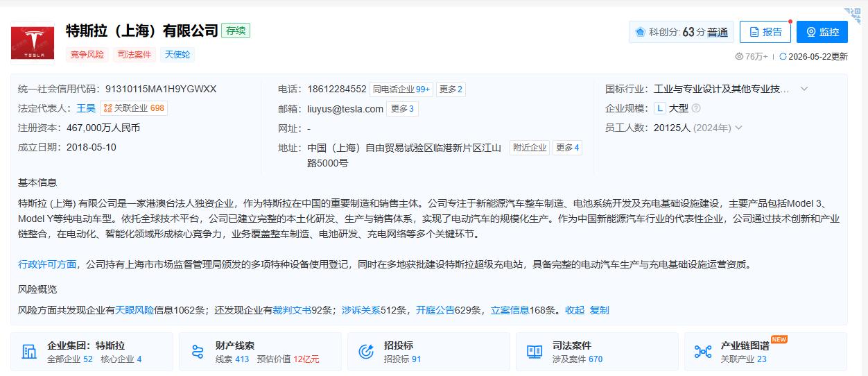Click the industry value 工业与专业设计及其他专业技…
Viewport: 868px width, 376px height.
(x=722, y=89)
